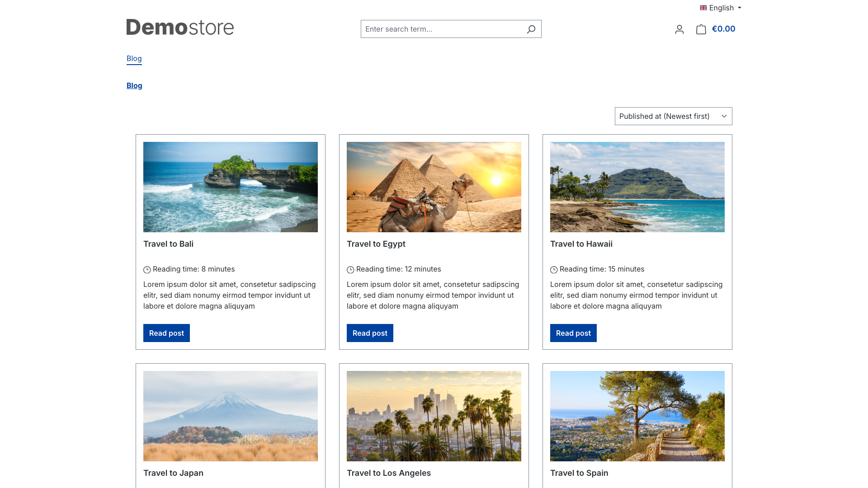Select the Blog navigation menu item

point(134,58)
